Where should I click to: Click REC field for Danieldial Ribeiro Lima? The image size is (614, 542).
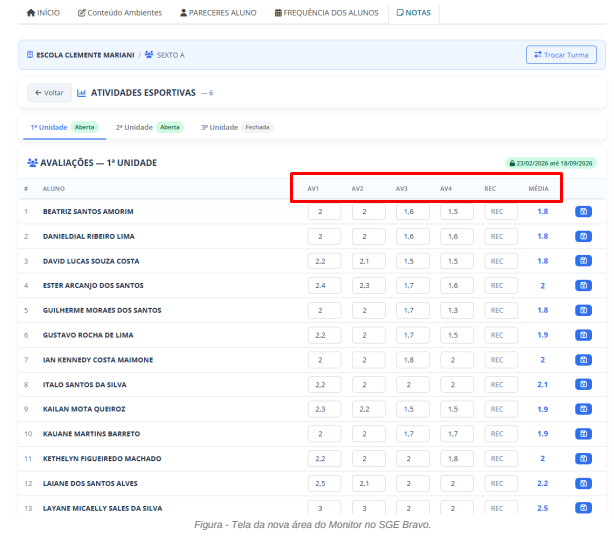coord(501,236)
